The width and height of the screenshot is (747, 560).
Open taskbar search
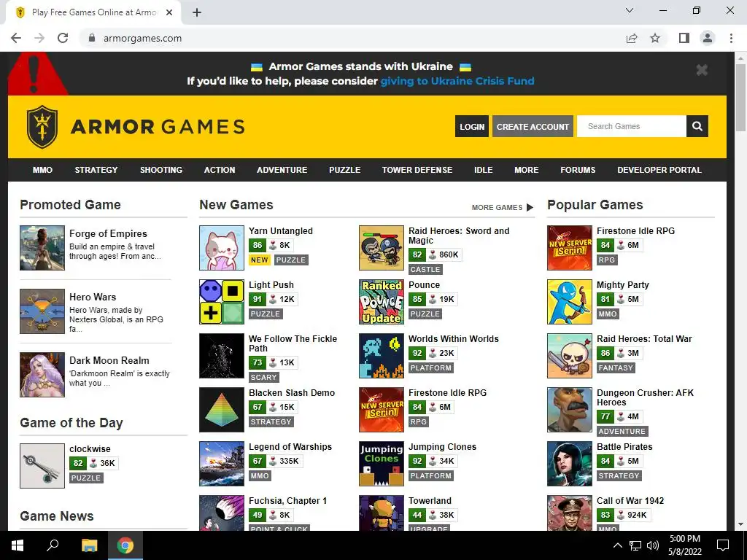53,545
